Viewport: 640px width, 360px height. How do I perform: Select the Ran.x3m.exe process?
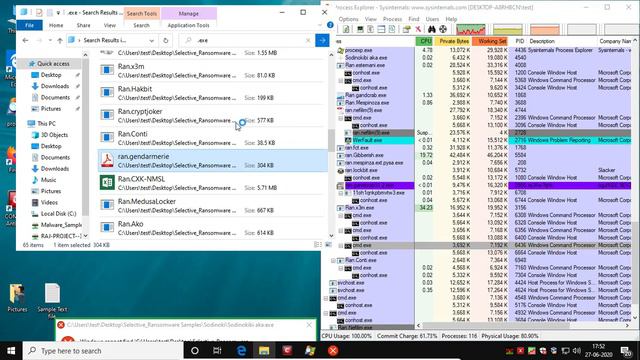click(x=483, y=208)
